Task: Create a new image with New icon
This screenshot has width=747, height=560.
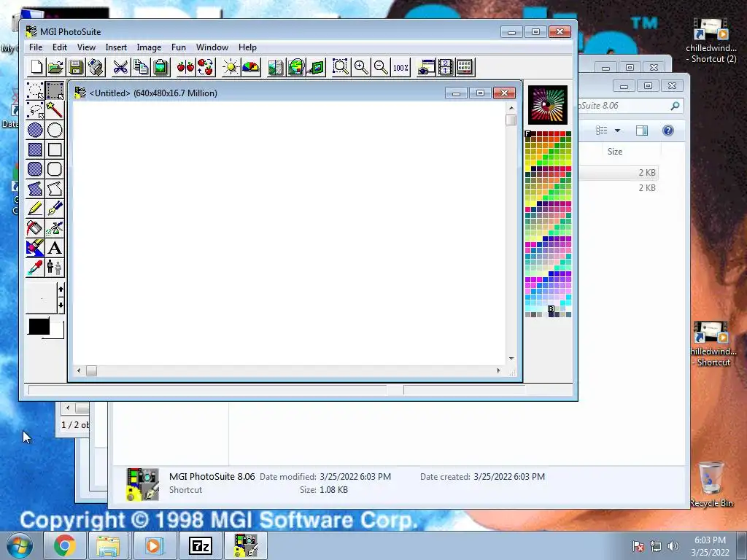Action: point(36,67)
